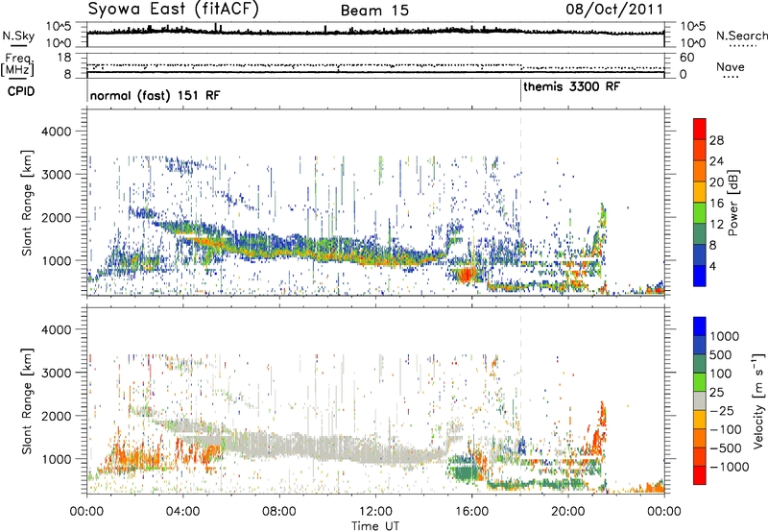Click the '-100' label on Velocity colorbar

(x=725, y=429)
